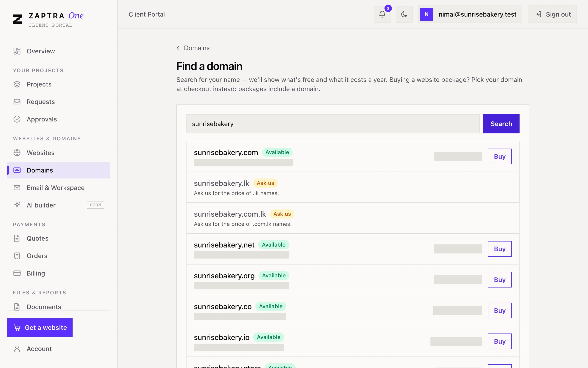Open nimal@sunrisebakery.test account menu
The image size is (588, 368).
[x=470, y=14]
